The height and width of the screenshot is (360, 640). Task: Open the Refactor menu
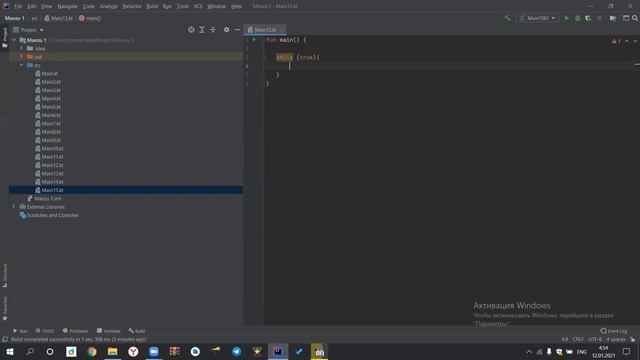coord(132,6)
